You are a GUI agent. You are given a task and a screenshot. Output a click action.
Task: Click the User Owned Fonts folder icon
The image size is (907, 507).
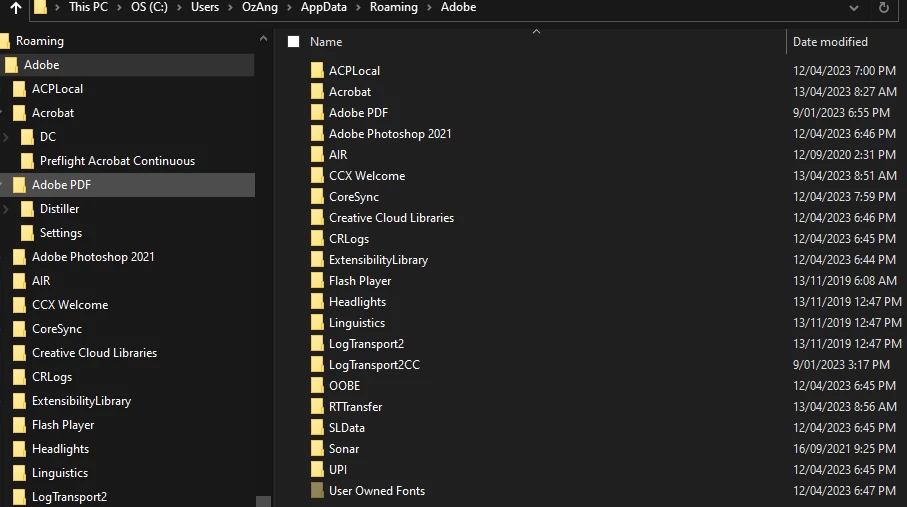317,491
